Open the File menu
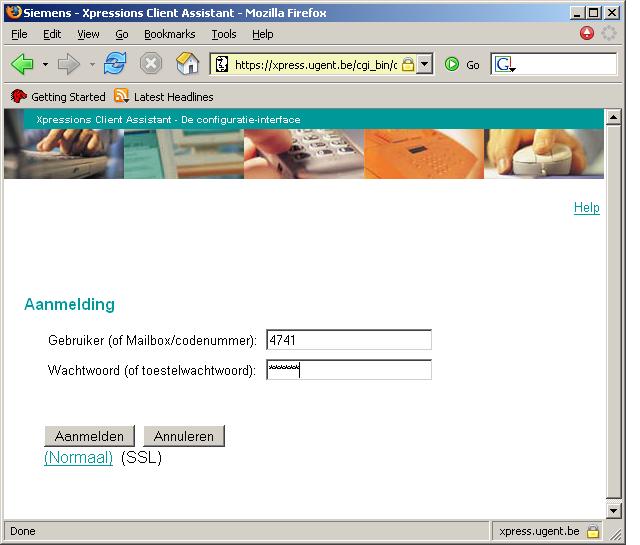The width and height of the screenshot is (640, 545). tap(19, 34)
